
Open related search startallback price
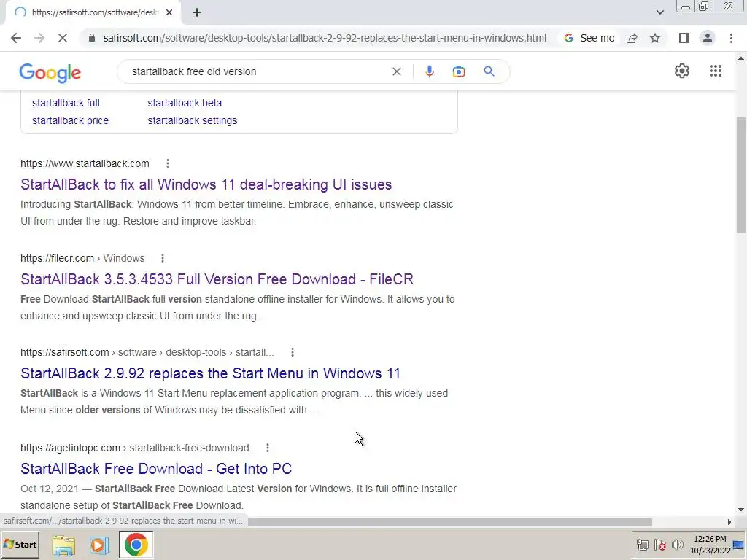70,120
